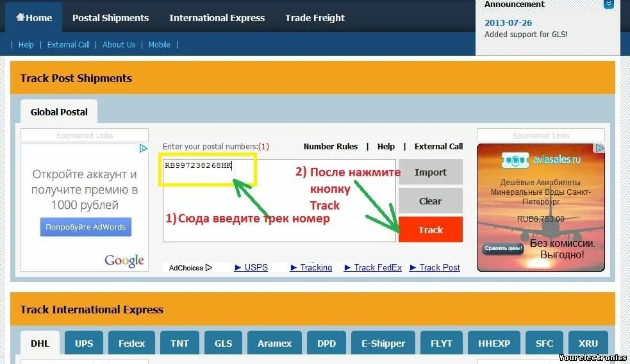
Task: Click Help next to Number Rules
Action: pos(386,146)
